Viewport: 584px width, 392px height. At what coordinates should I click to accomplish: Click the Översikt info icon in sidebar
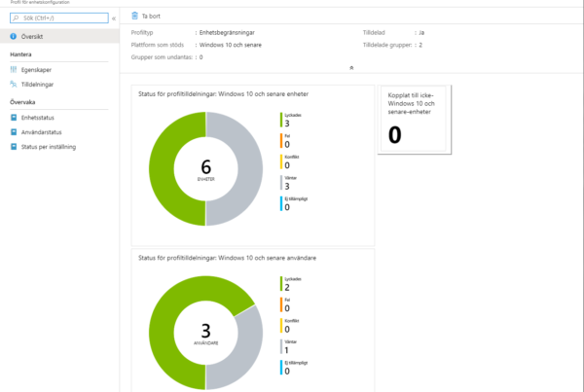tap(14, 36)
